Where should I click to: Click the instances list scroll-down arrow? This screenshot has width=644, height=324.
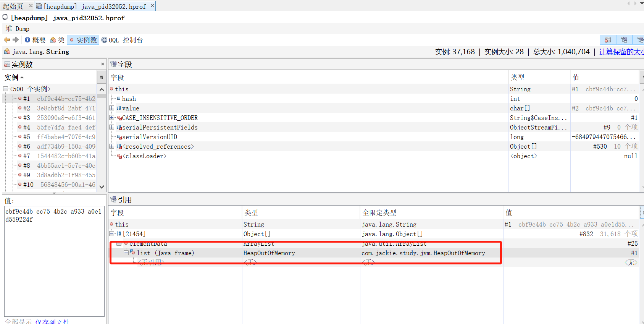click(102, 187)
